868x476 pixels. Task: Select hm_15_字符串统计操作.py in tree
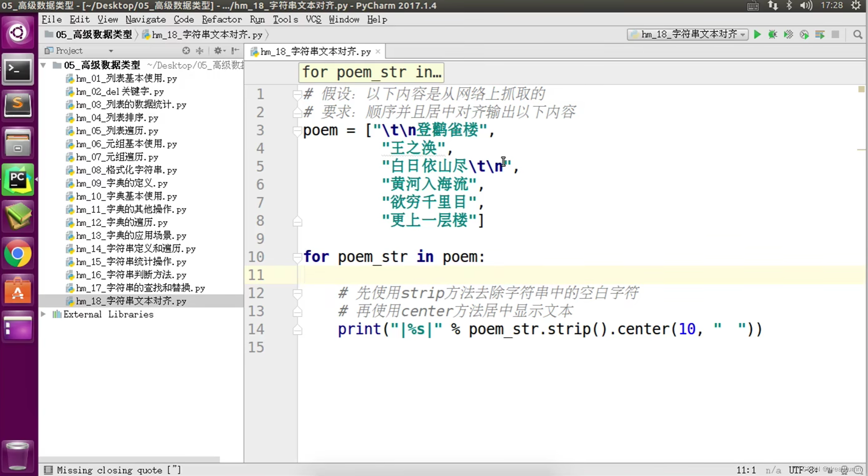[126, 262]
